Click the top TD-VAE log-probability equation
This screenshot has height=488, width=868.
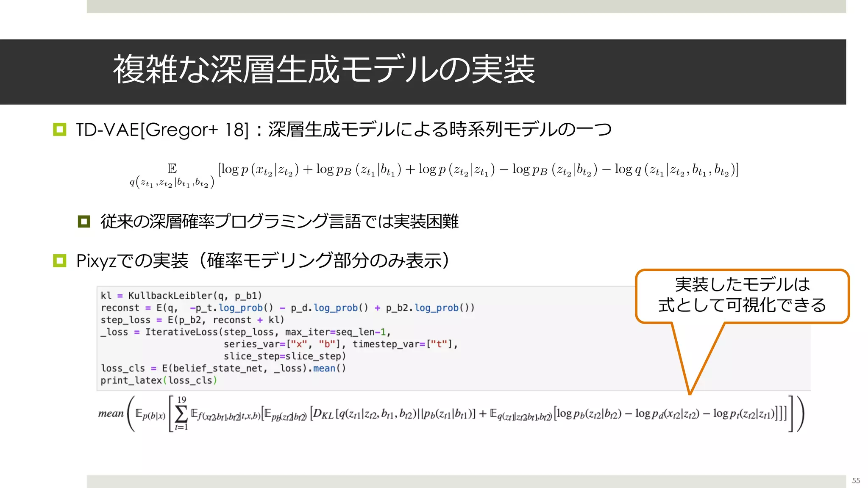click(478, 169)
